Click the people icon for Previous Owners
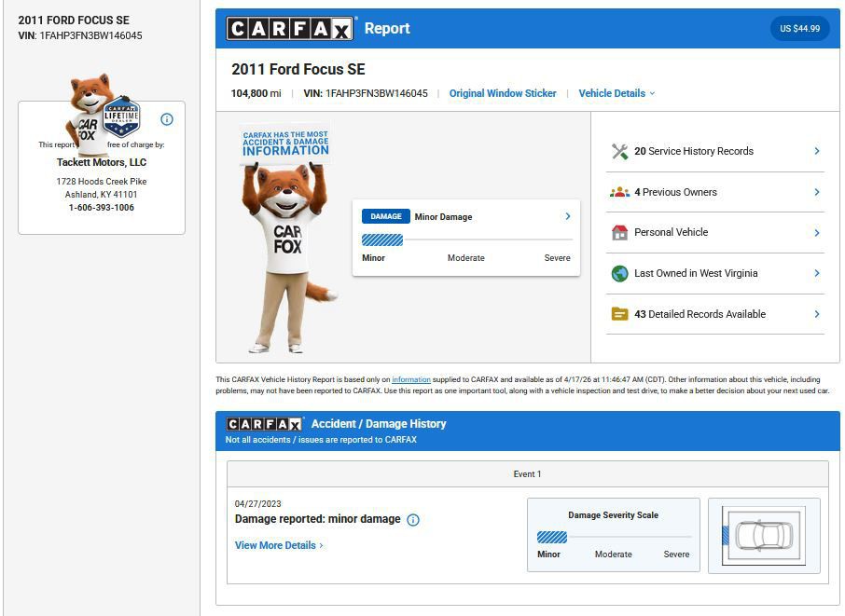Viewport: 845px width, 616px height. [619, 192]
